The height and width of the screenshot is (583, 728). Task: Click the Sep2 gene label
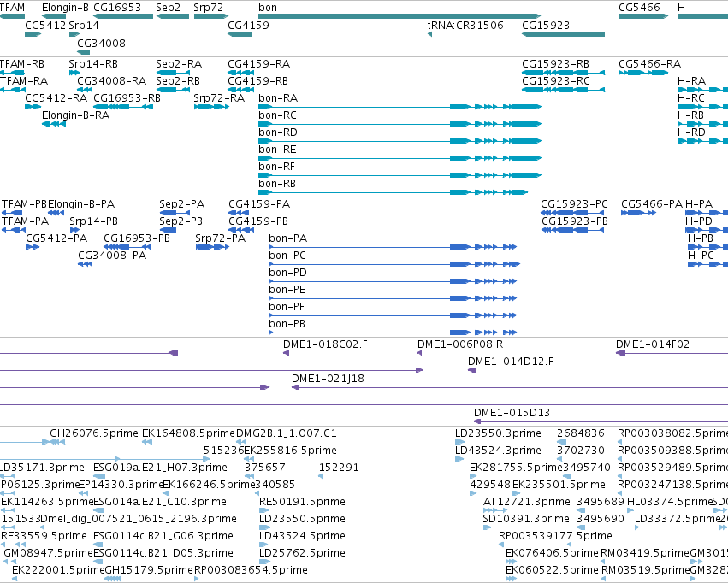pyautogui.click(x=168, y=8)
